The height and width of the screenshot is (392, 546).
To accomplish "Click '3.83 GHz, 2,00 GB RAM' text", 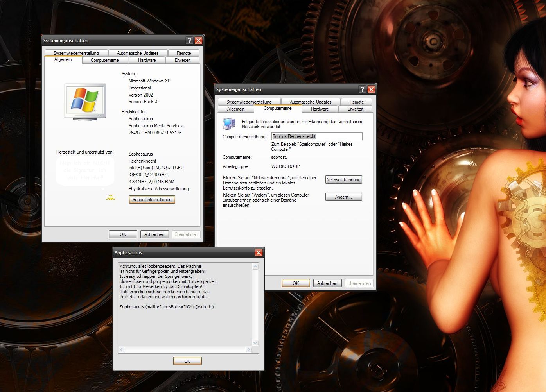I will pyautogui.click(x=151, y=182).
